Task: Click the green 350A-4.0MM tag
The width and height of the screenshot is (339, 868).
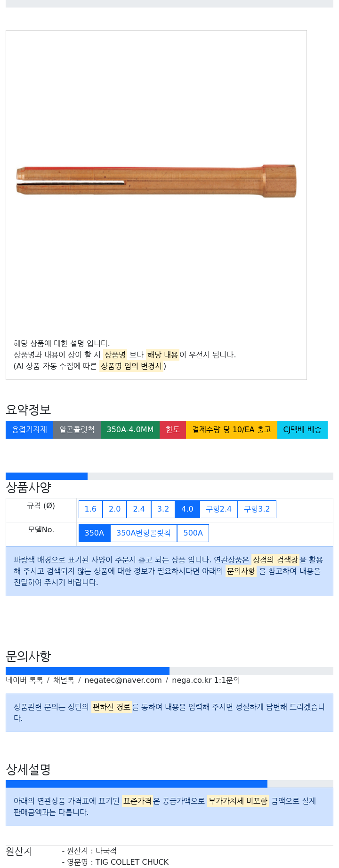Action: click(130, 429)
